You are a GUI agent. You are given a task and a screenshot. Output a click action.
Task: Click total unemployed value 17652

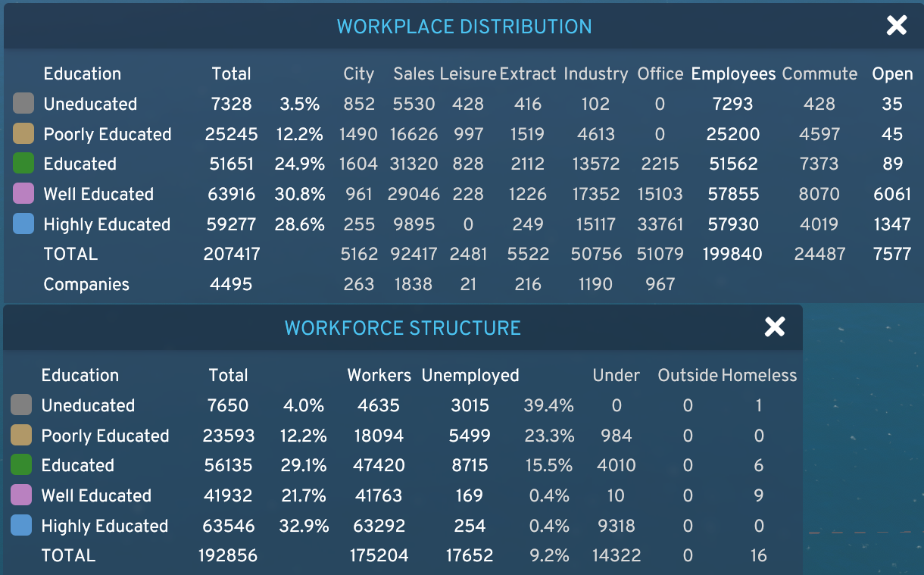470,556
